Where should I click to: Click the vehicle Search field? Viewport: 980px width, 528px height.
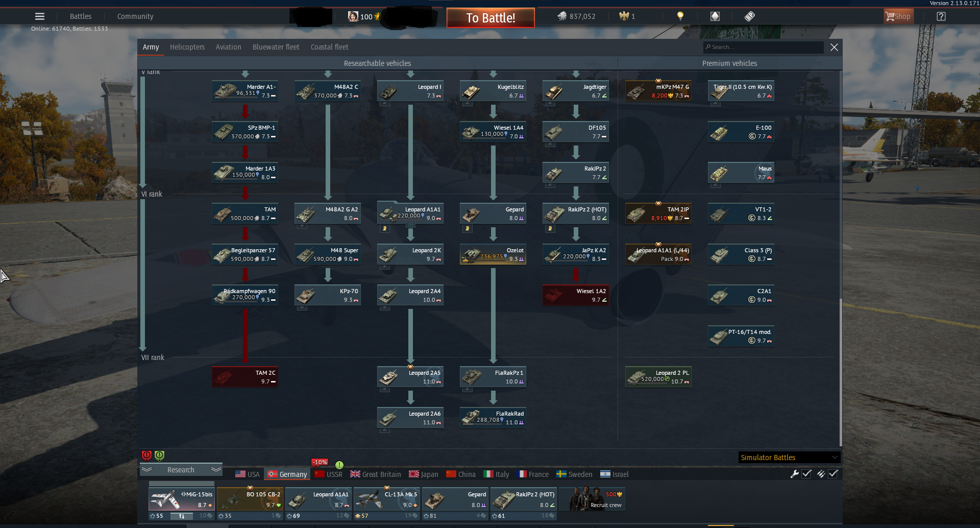(763, 47)
